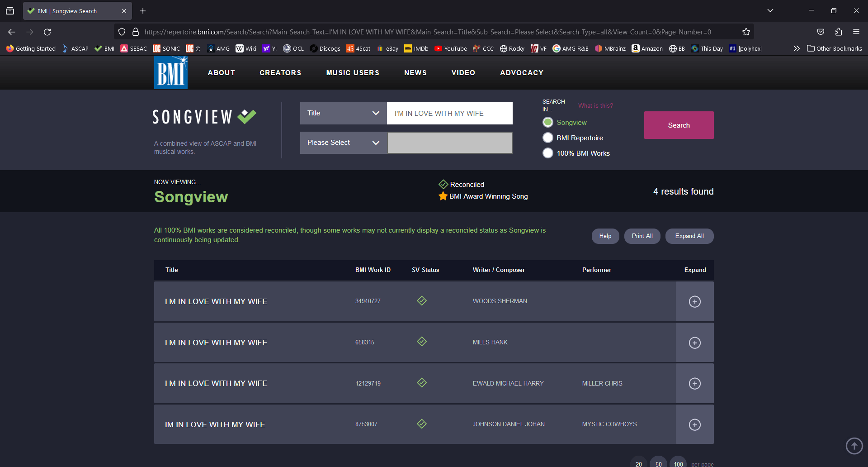This screenshot has width=868, height=467.
Task: Select the 100% BMI Works radio button
Action: pyautogui.click(x=548, y=153)
